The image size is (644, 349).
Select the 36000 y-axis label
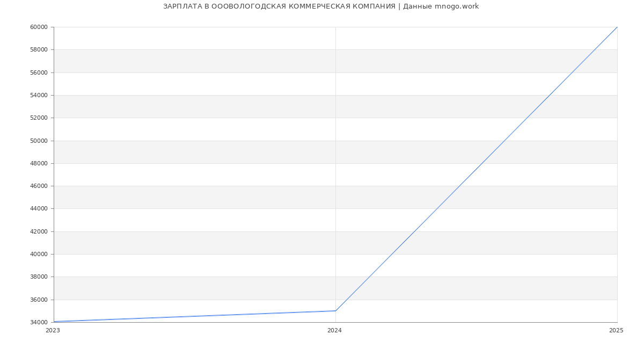pos(39,300)
